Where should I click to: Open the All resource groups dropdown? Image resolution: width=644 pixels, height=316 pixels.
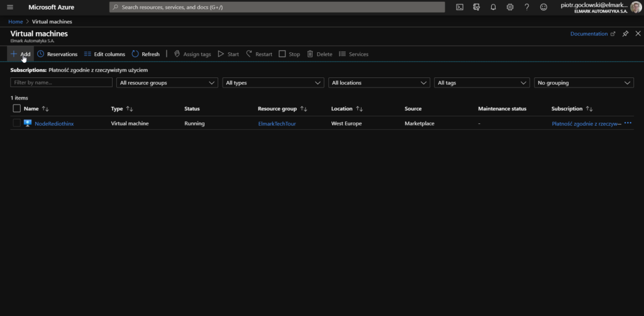(167, 82)
